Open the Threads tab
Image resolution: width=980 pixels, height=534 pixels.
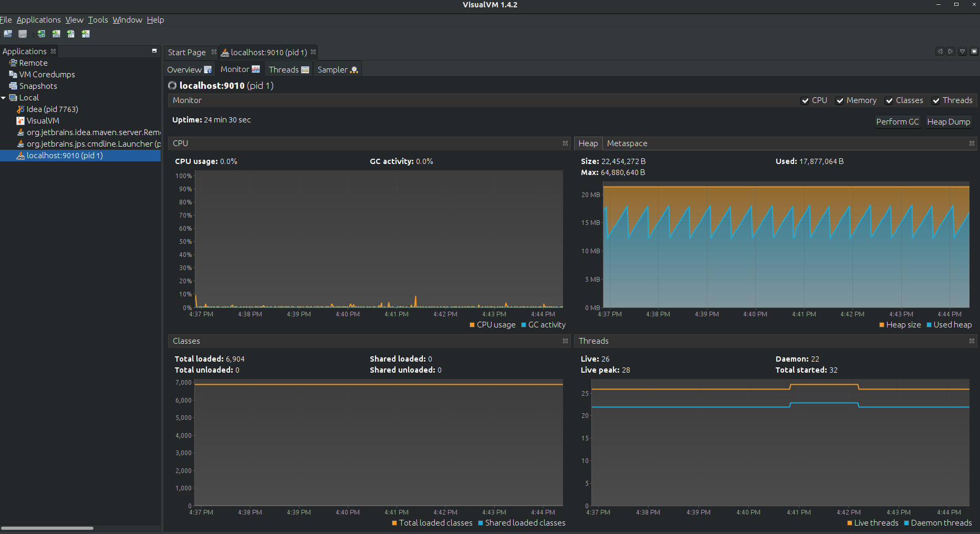(x=289, y=70)
